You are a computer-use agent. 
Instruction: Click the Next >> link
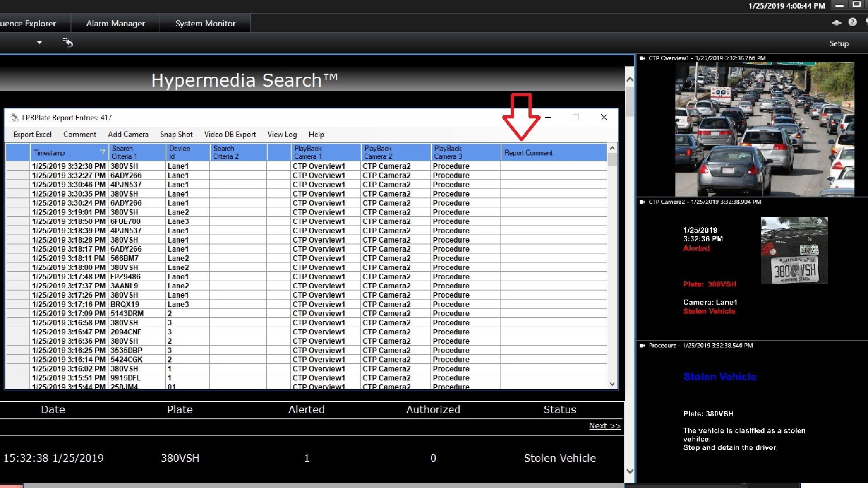(604, 426)
